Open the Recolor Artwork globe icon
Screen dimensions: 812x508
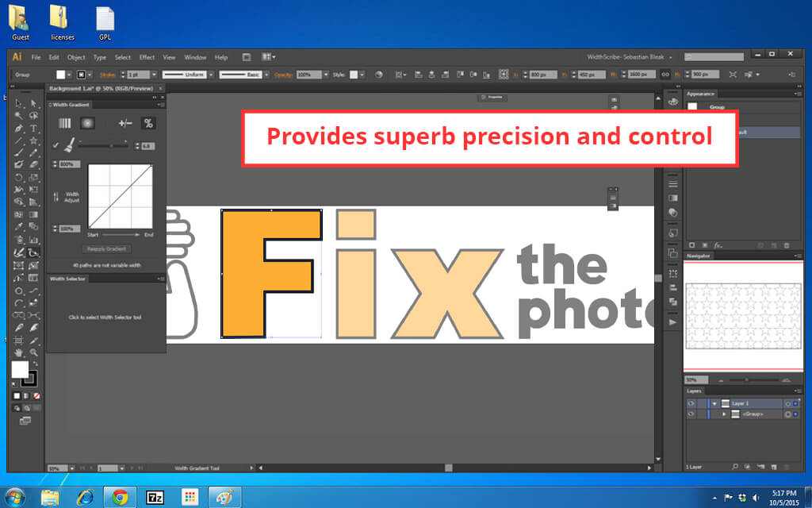tap(378, 75)
